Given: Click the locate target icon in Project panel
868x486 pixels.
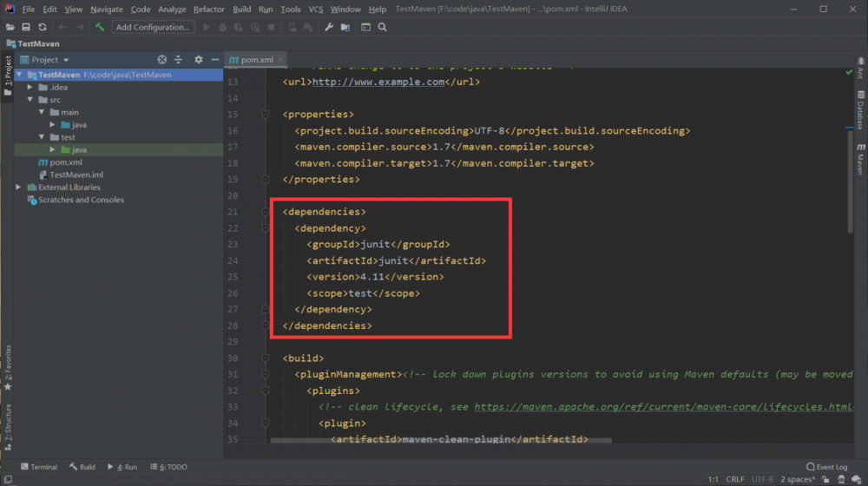Looking at the screenshot, I should tap(161, 60).
